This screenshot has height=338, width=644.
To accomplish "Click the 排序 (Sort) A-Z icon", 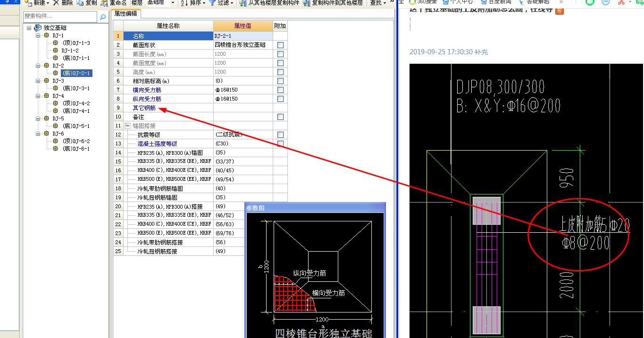I will click(184, 3).
